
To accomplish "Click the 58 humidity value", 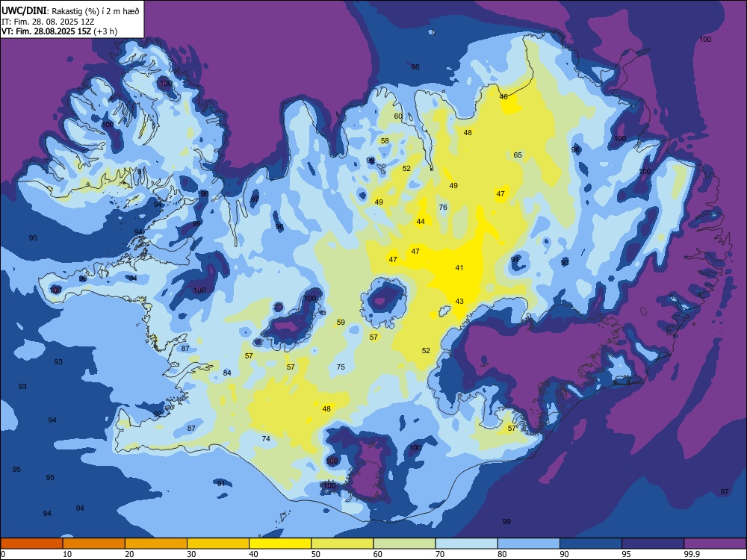I will pyautogui.click(x=385, y=140).
